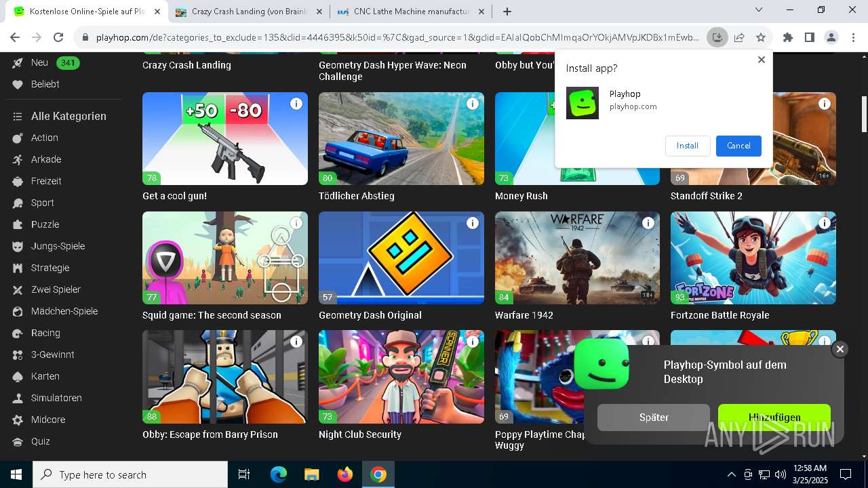This screenshot has width=868, height=488.
Task: Open a new browser tab
Action: pyautogui.click(x=507, y=12)
